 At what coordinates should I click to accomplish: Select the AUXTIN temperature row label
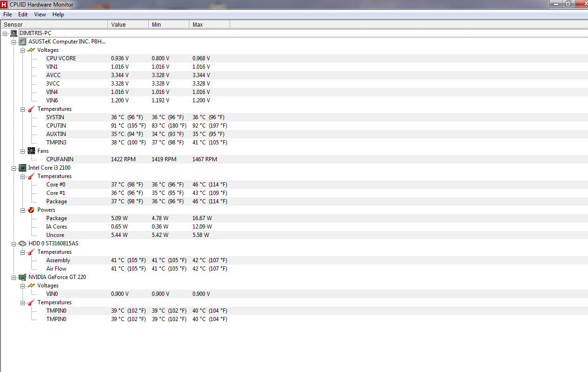(x=56, y=134)
